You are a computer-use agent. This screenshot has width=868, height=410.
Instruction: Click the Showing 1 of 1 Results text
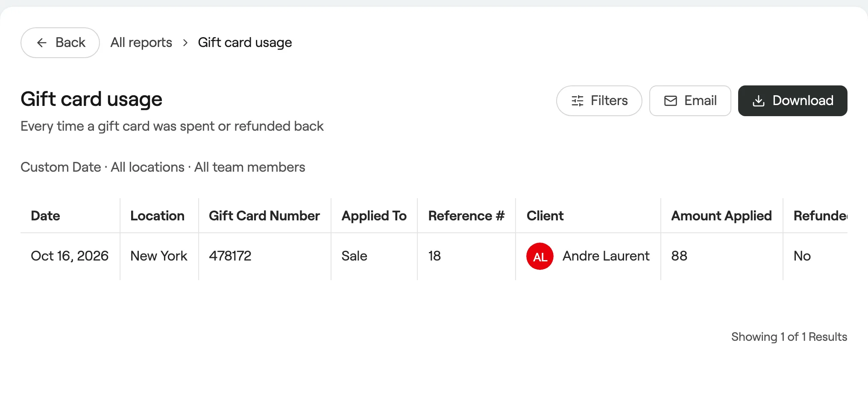(789, 337)
